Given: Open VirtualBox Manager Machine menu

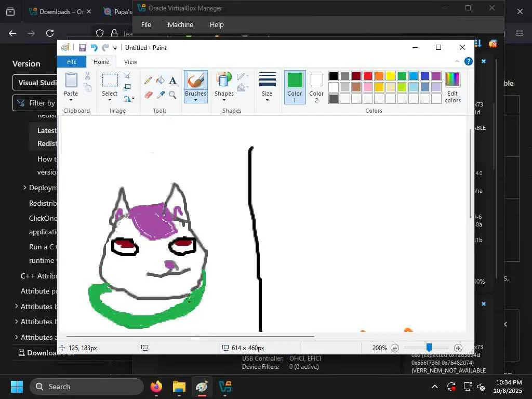Looking at the screenshot, I should [180, 25].
